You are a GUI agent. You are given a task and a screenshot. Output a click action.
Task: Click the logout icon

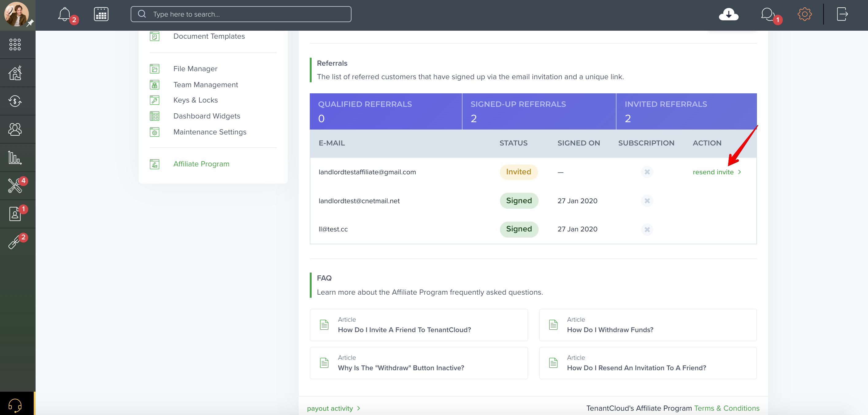pyautogui.click(x=842, y=14)
